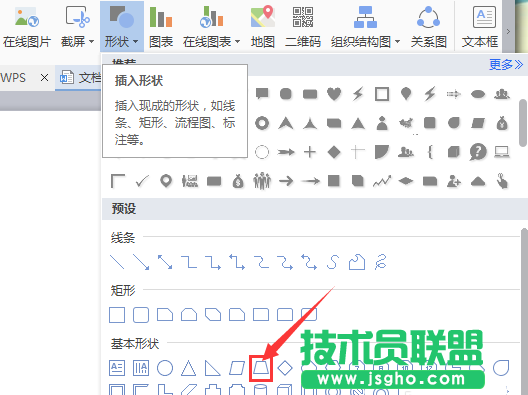The image size is (528, 395).
Task: Select the solid diamond shape in recommended
Action: click(334, 152)
